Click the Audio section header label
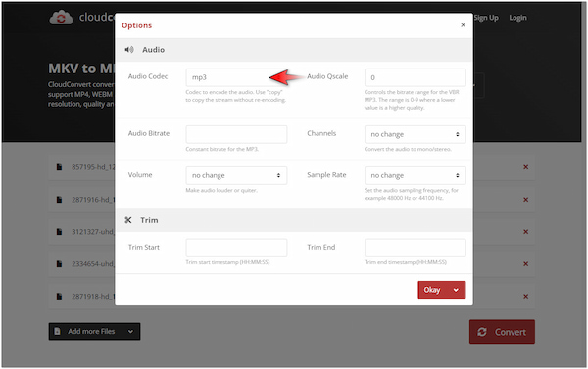588x369 pixels. tap(154, 50)
